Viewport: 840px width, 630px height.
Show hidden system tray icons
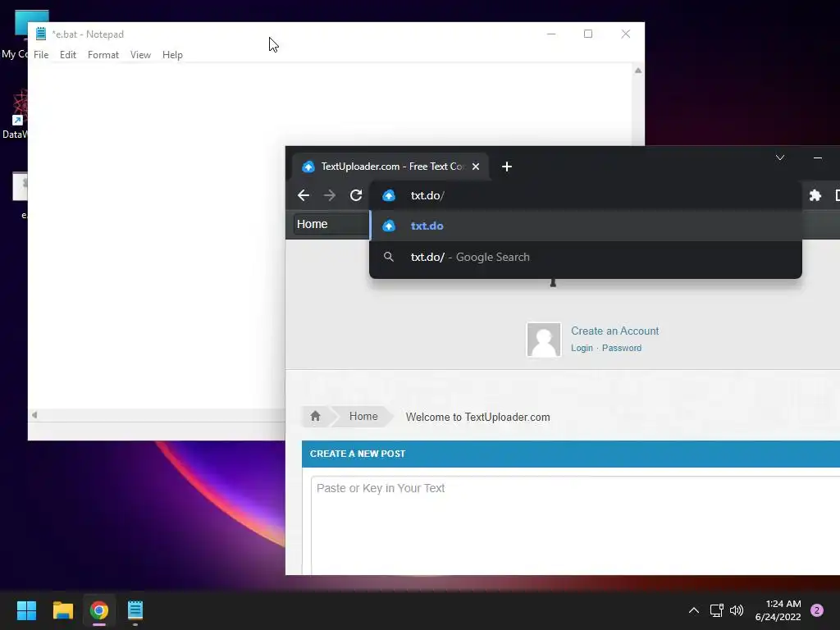(x=694, y=610)
